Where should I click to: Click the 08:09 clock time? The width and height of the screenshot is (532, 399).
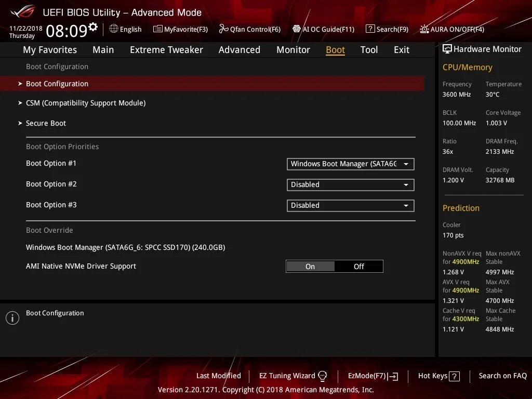pos(66,31)
